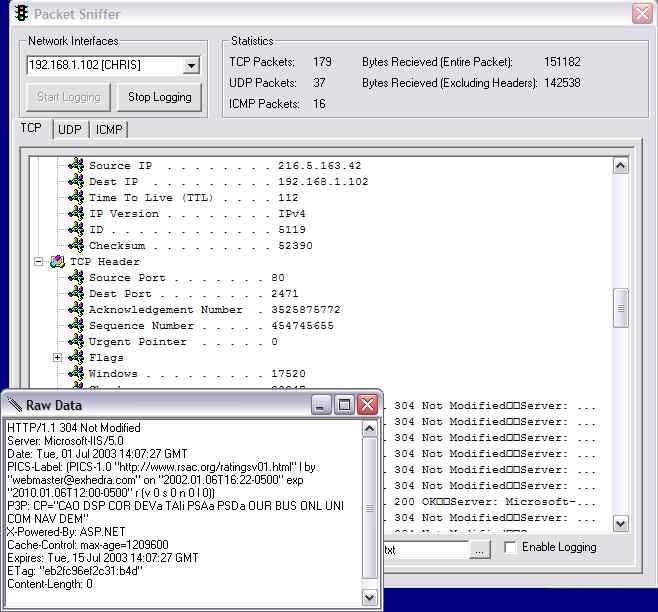Switch to the UDP tab
658x612 pixels.
[x=69, y=130]
